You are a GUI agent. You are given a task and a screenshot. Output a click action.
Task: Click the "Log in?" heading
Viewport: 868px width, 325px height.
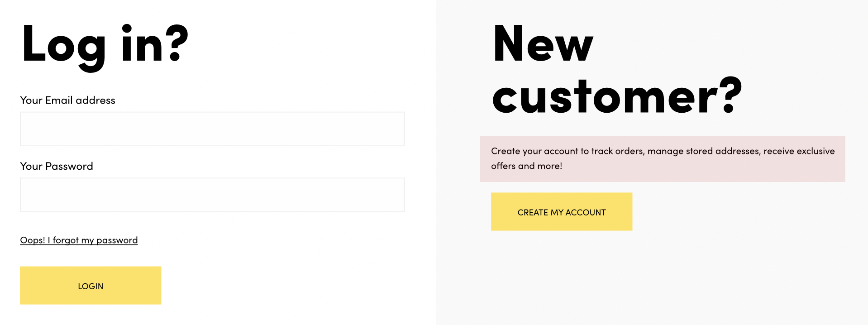pos(105,44)
